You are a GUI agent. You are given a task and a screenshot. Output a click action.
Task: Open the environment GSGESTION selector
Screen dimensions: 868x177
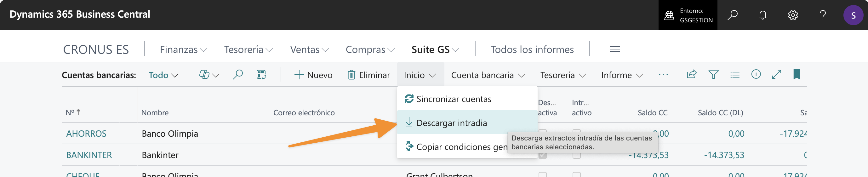(688, 15)
